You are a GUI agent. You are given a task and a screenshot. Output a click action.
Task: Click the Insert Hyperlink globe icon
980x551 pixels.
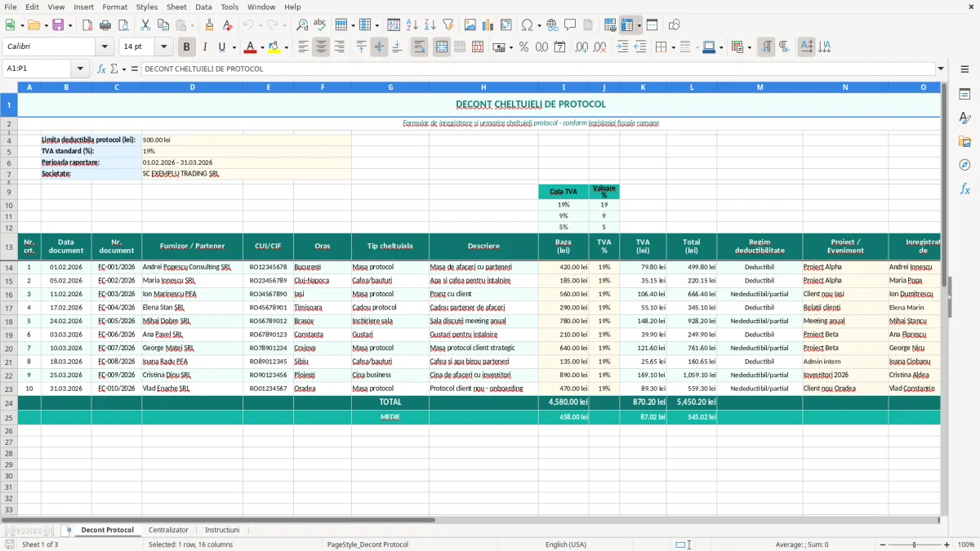tap(552, 25)
